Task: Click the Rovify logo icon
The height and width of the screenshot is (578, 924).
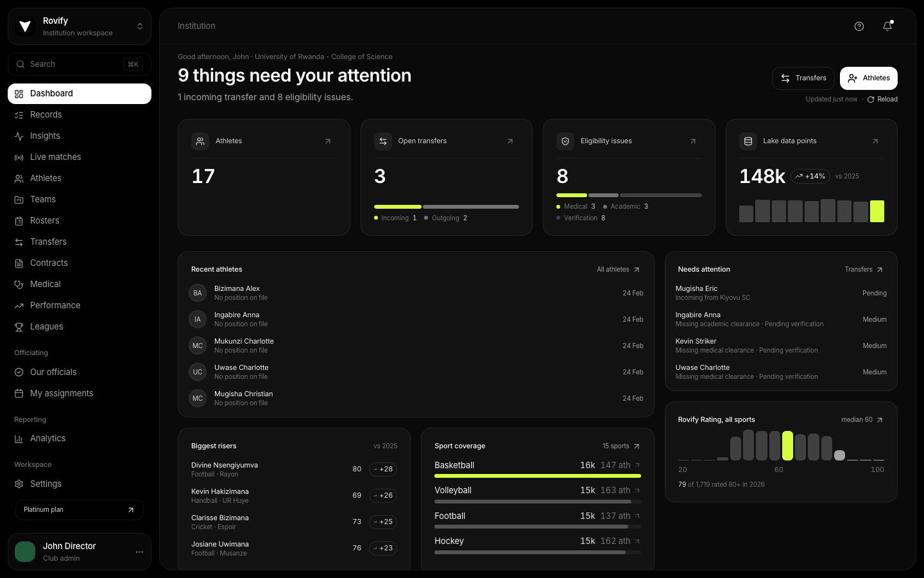Action: (25, 26)
